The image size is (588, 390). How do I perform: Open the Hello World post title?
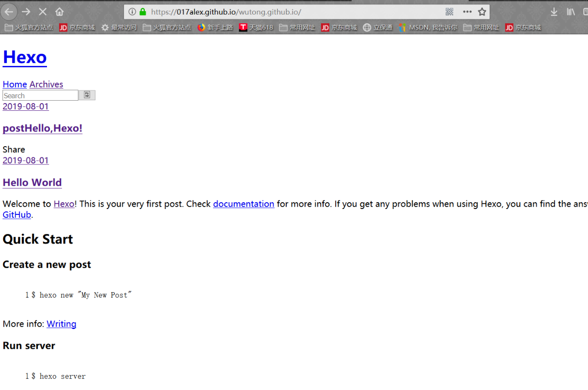pos(32,182)
